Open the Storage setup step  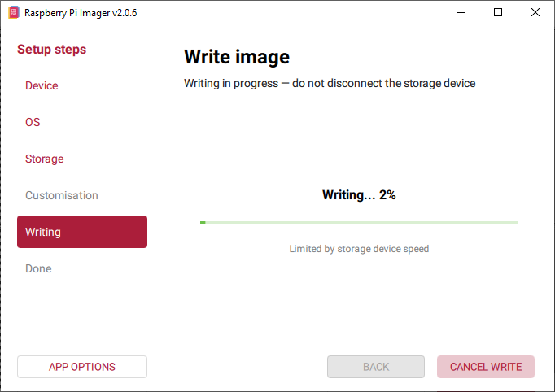(x=44, y=159)
